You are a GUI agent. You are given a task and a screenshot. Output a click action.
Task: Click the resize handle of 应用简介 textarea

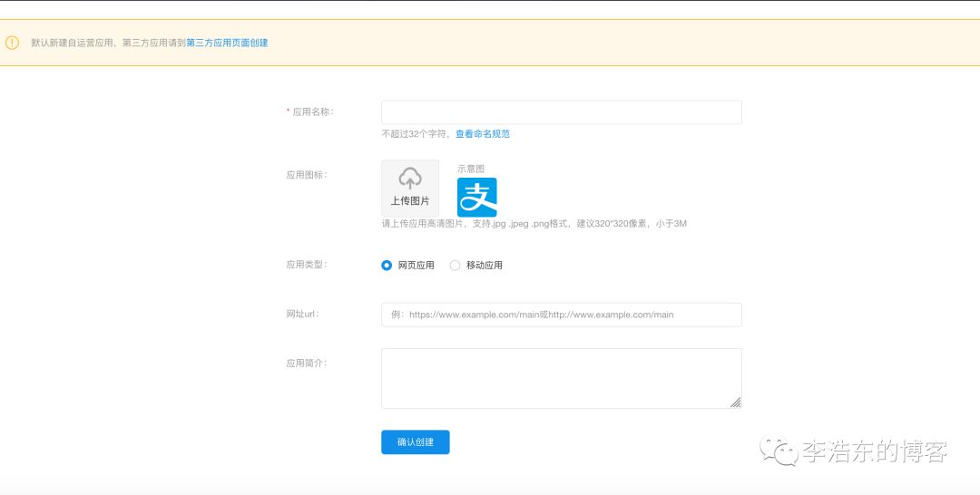coord(736,403)
